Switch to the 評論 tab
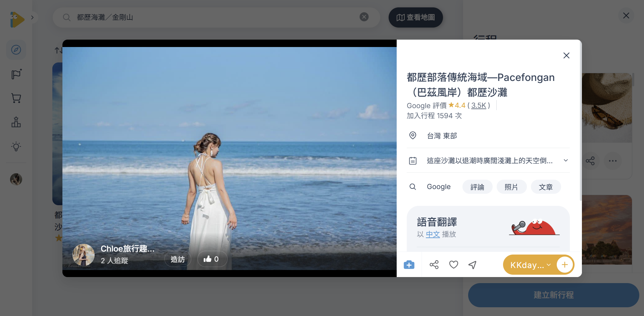 click(477, 187)
